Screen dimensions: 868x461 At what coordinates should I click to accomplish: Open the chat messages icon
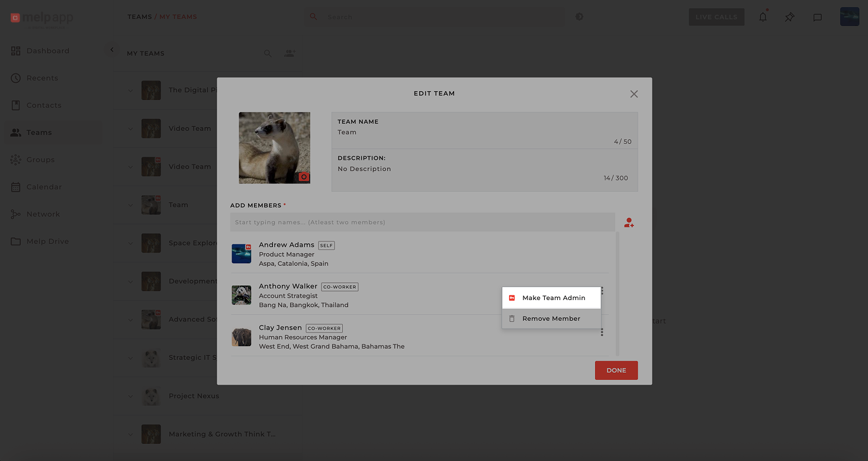pos(817,17)
